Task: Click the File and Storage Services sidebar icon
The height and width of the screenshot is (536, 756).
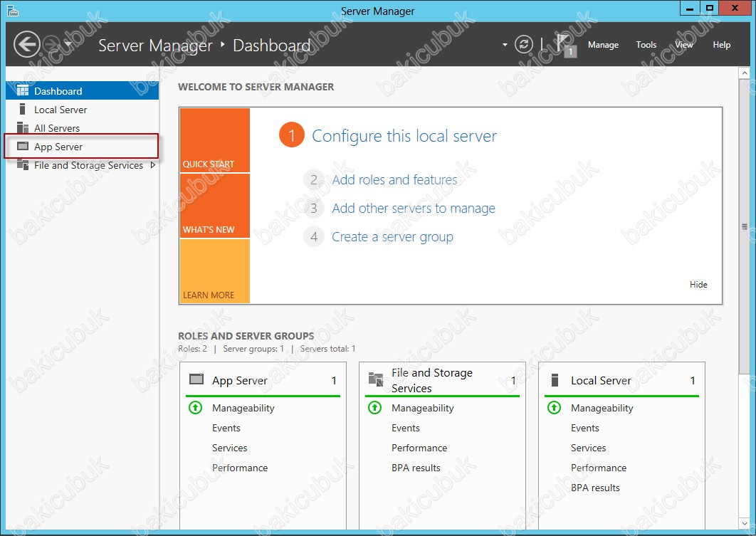Action: coord(23,165)
